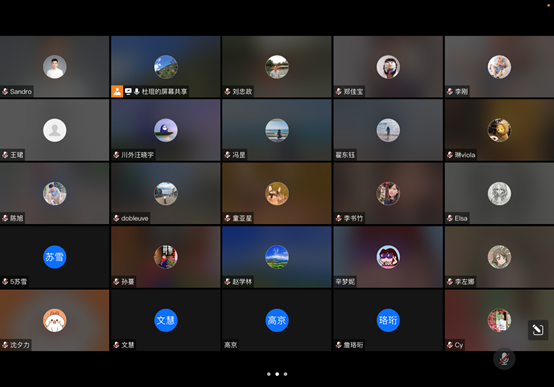
Task: Click the muted mic icon next to Sandro
Action: click(5, 92)
